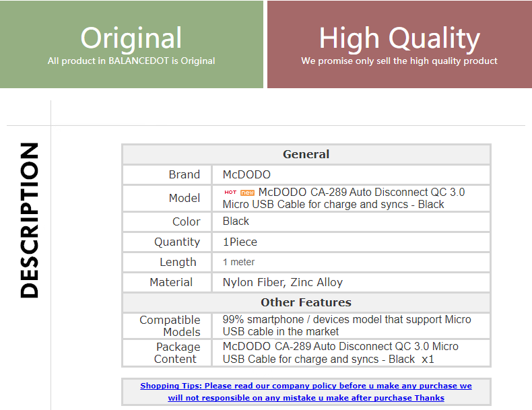Click the General table header

[306, 154]
